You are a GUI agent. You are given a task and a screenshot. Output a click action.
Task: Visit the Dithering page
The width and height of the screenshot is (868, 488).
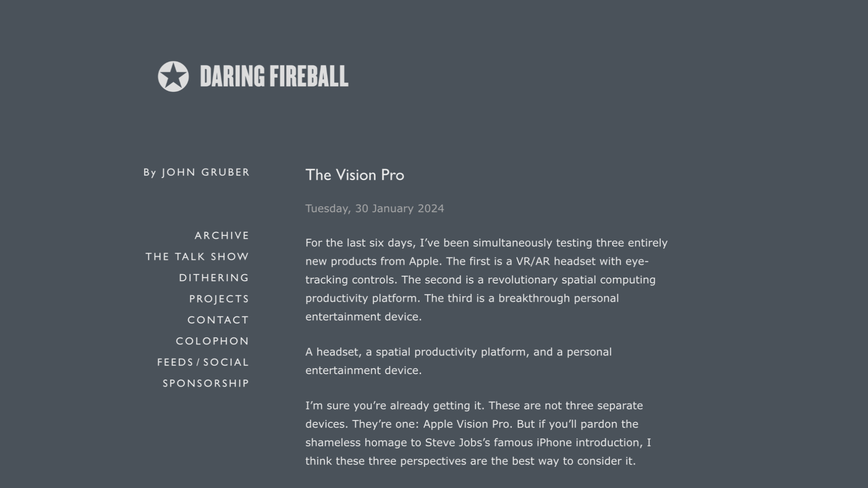tap(214, 278)
